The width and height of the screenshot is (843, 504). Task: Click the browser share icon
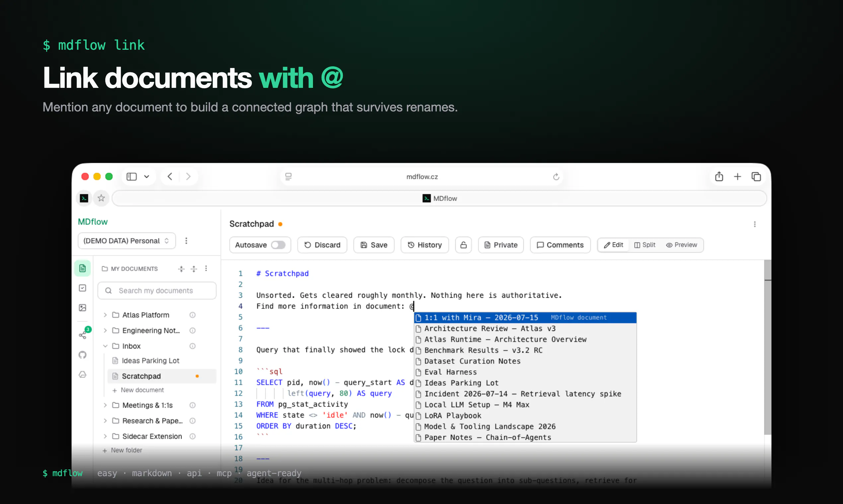(719, 177)
